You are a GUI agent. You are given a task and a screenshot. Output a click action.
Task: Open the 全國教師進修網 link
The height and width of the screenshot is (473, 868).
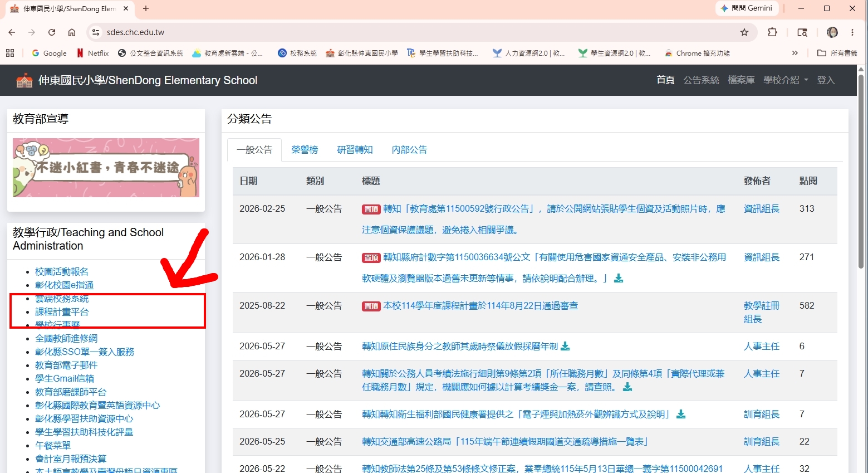tap(66, 339)
